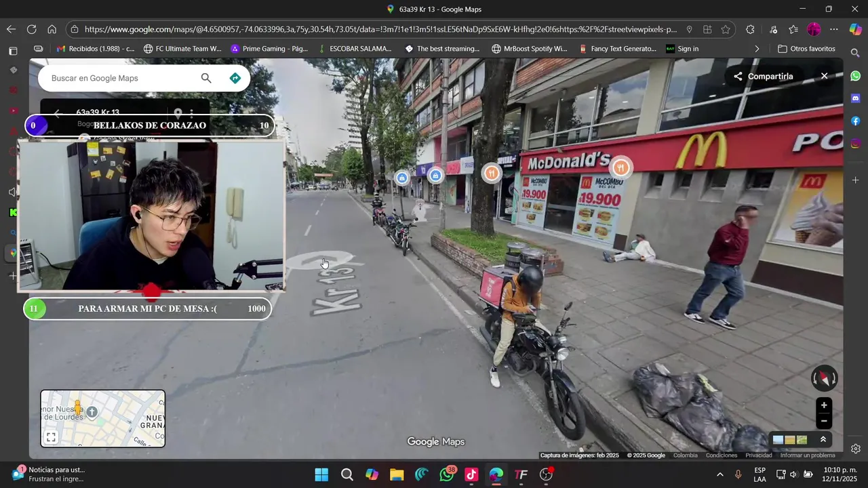
Task: Zoom in with the plus button
Action: tap(824, 405)
